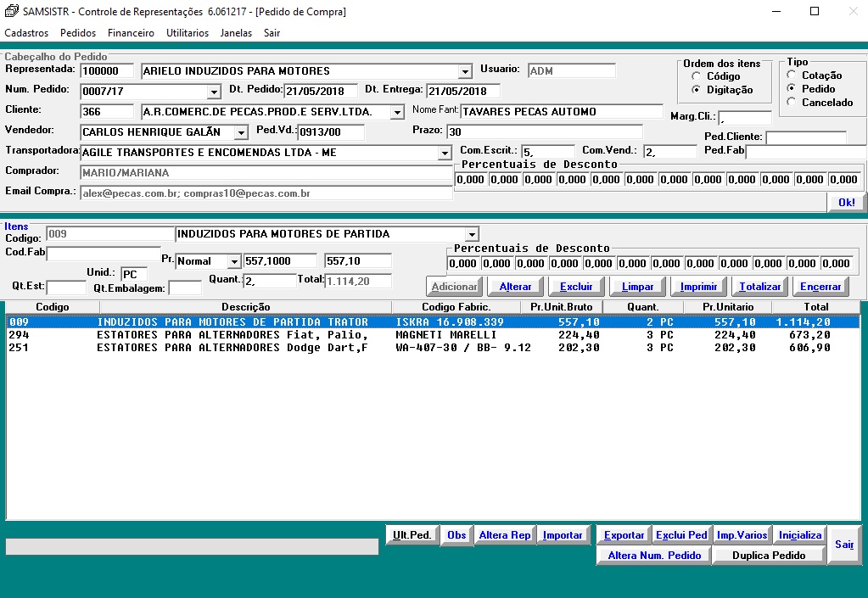The image size is (868, 598).
Task: Click the Cod.Fab input field
Action: pos(104,254)
